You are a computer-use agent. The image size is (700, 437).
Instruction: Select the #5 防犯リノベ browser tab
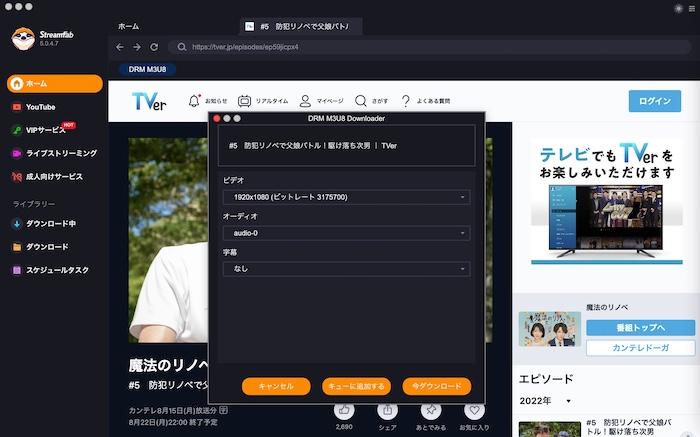tap(301, 27)
